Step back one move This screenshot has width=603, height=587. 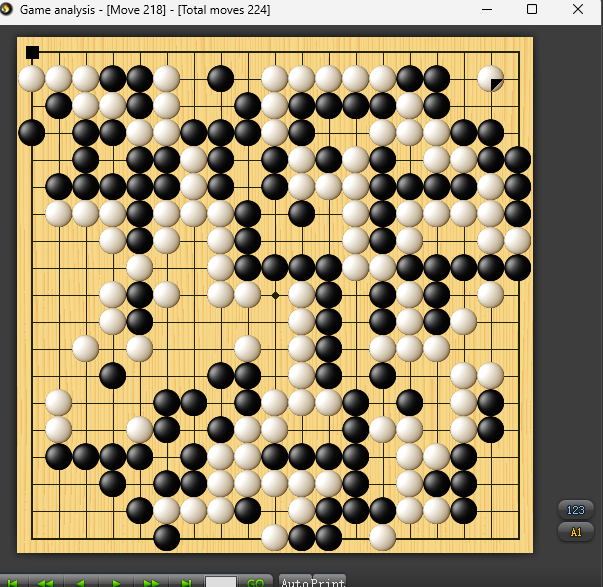[81, 581]
